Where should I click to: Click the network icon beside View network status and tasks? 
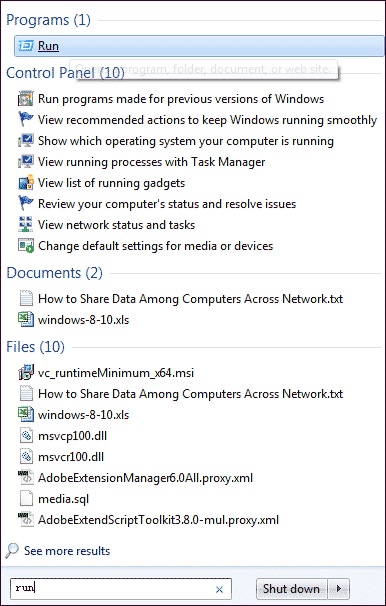[26, 225]
